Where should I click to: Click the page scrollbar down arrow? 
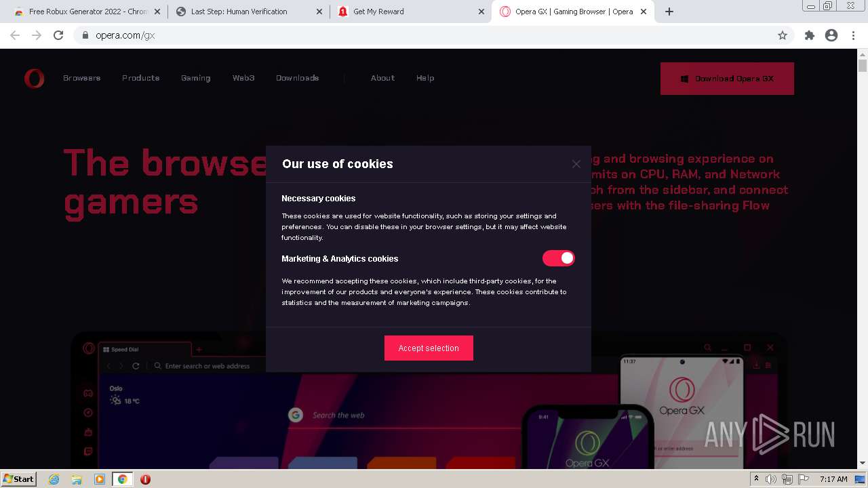coord(863,464)
